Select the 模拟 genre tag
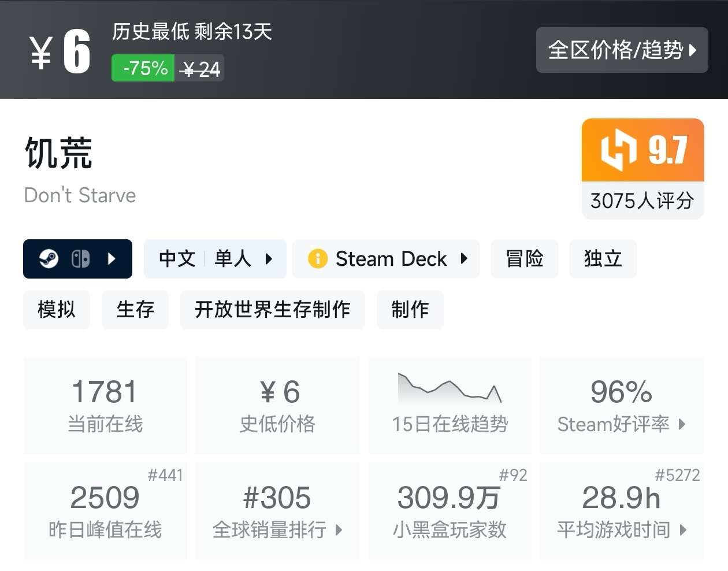728x571 pixels. point(57,310)
